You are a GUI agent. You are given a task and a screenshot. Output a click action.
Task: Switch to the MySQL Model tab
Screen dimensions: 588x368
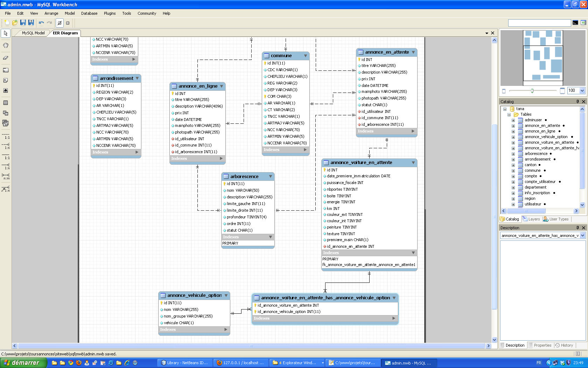click(x=33, y=33)
